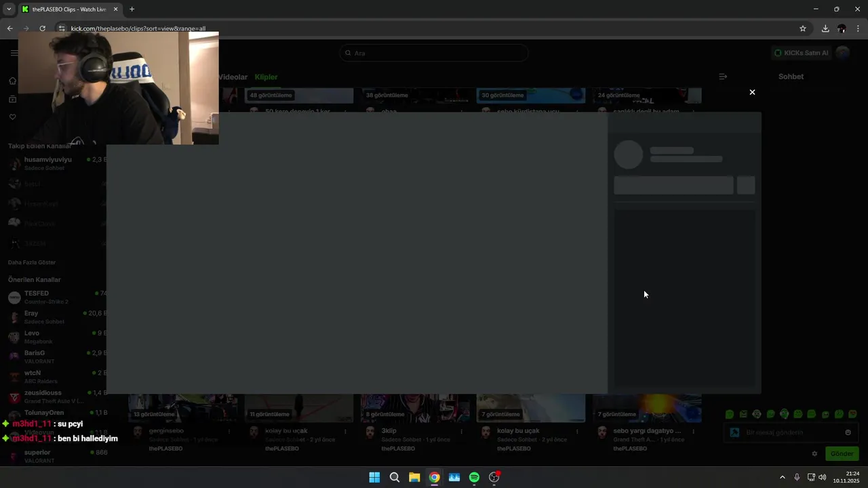Open chat settings gear icon
Image resolution: width=868 pixels, height=488 pixels.
point(814,454)
